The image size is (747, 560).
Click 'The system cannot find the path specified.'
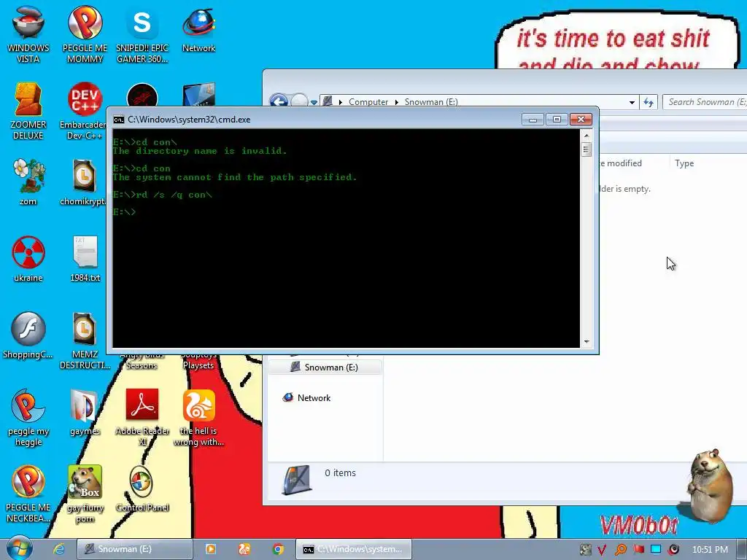[x=234, y=177]
